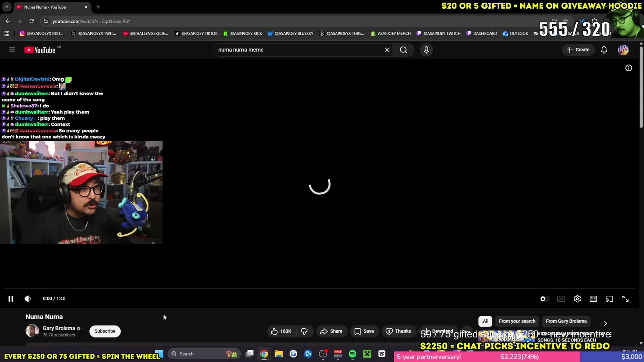
Task: Open the ASAPJOEY MERCH bookmark
Action: [391, 33]
